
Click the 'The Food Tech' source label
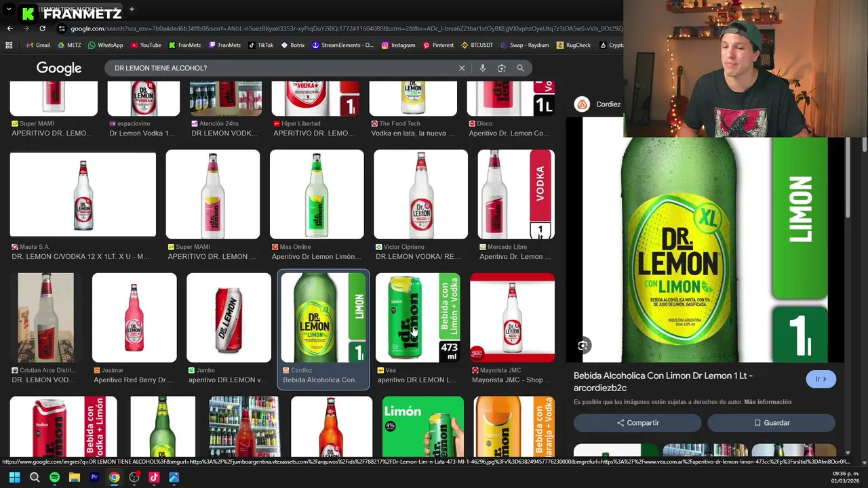399,123
